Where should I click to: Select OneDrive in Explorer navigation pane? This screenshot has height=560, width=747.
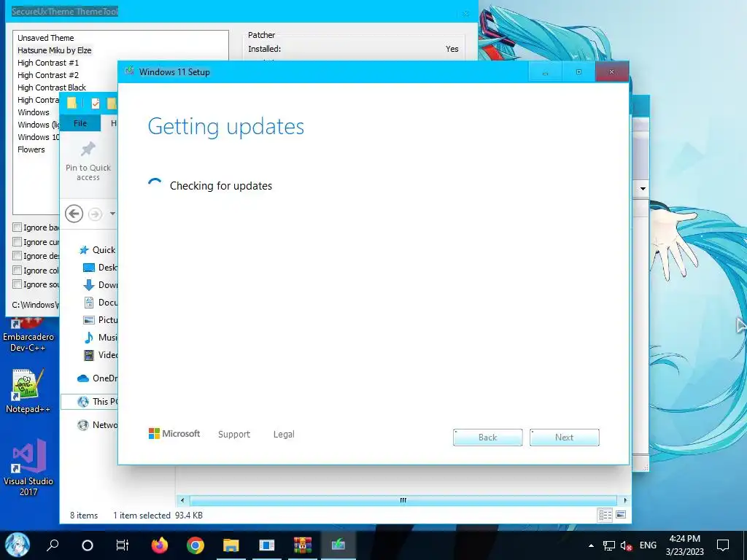tap(97, 378)
